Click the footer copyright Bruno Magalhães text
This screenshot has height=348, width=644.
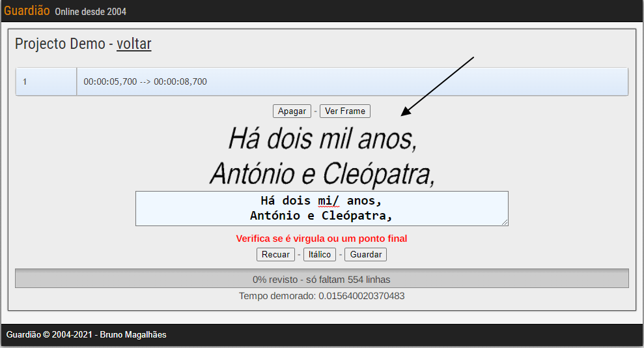click(x=86, y=335)
